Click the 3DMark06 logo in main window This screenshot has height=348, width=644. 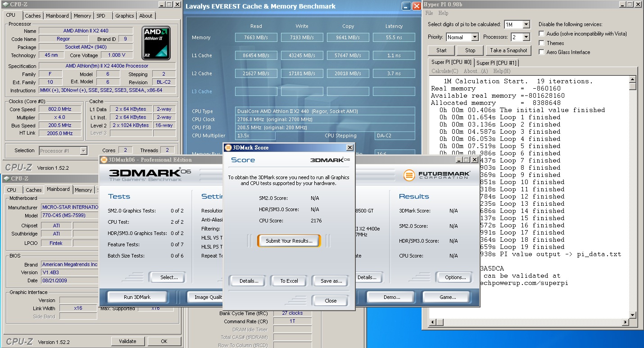coord(150,175)
